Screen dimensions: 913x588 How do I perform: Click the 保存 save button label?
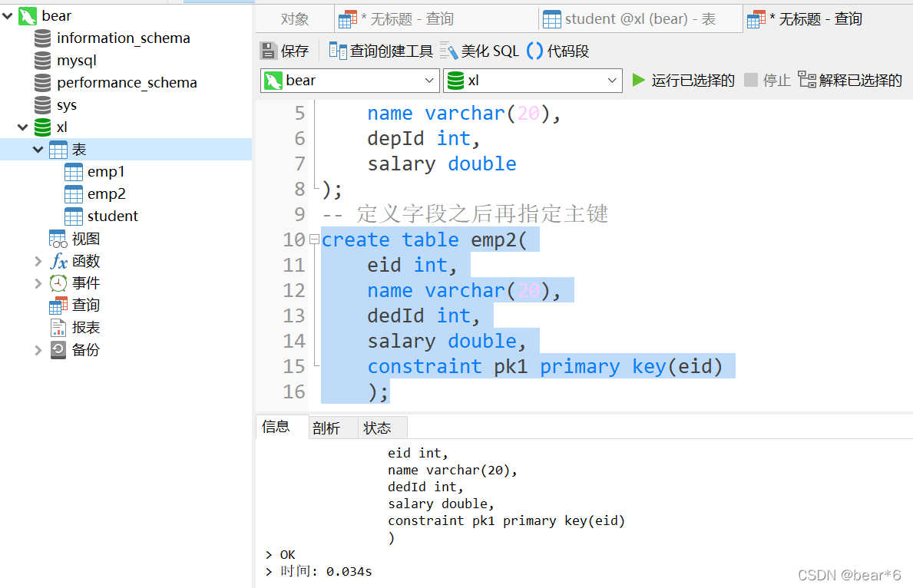coord(295,51)
